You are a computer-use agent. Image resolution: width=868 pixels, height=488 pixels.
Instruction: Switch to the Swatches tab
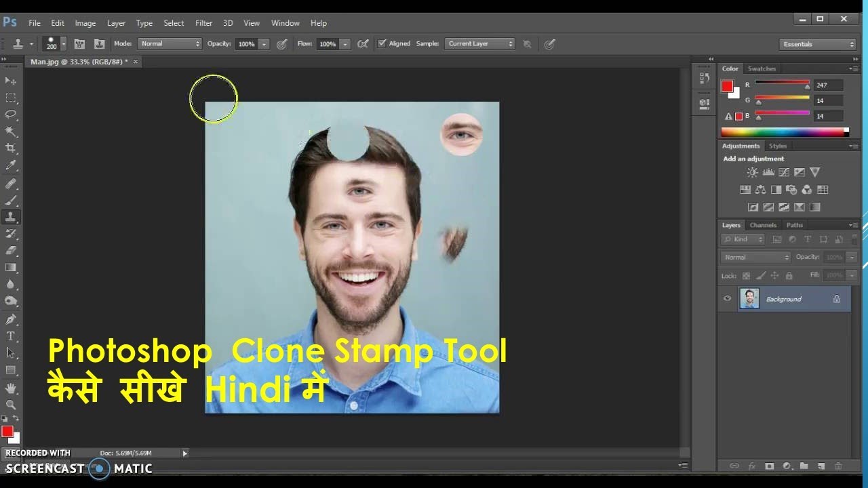tap(762, 68)
